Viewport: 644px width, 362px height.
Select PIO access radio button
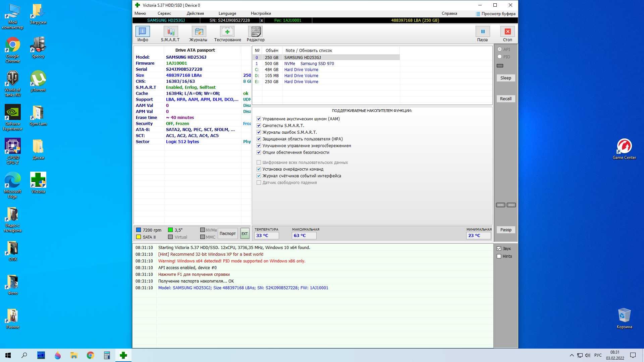(x=499, y=57)
